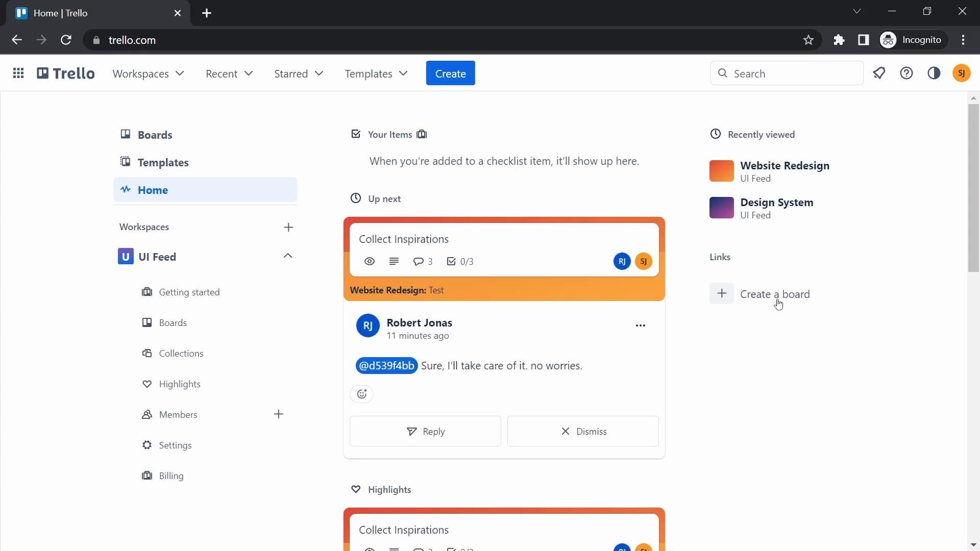Click the checklist 0/3 badge
The width and height of the screenshot is (980, 551).
click(x=460, y=262)
